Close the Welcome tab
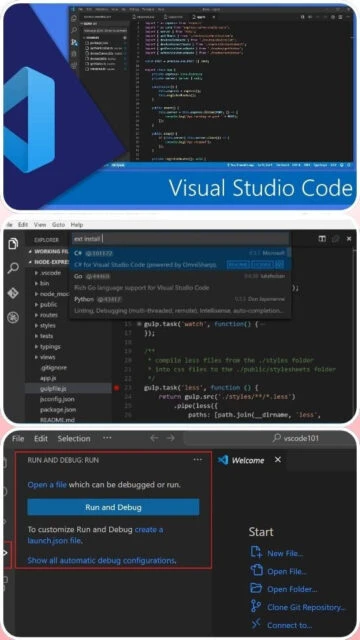 coord(278,460)
